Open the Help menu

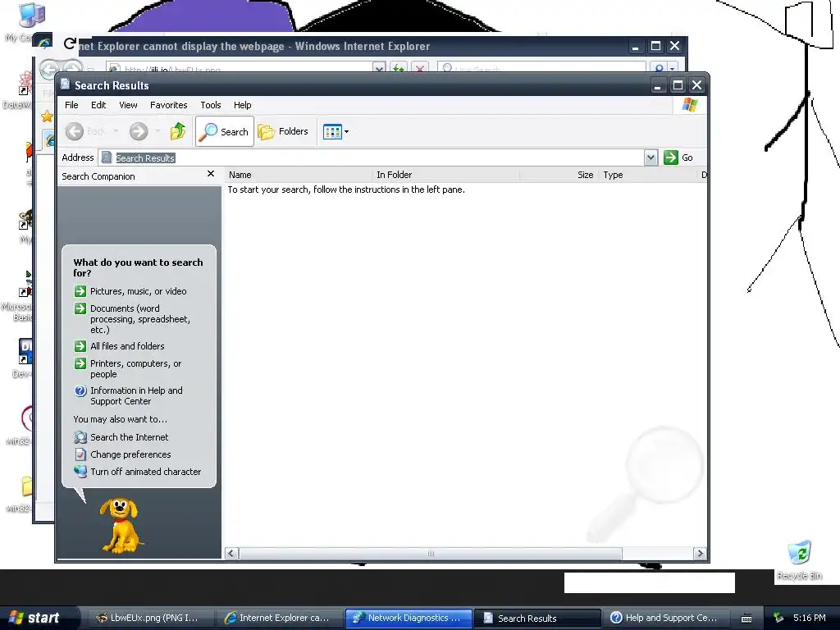(242, 105)
